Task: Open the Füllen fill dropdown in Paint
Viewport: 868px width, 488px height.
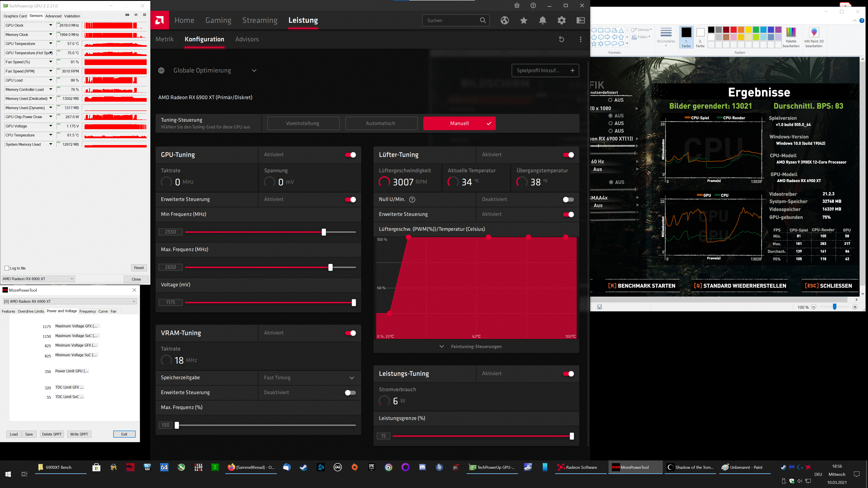Action: click(x=641, y=37)
